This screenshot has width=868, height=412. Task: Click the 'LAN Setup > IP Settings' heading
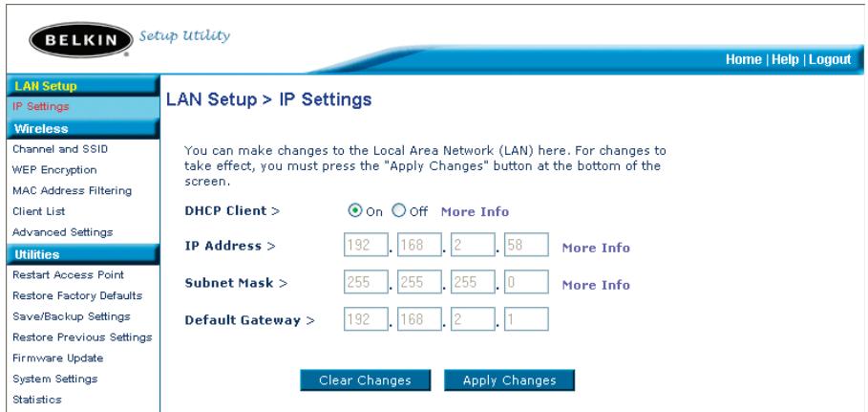pyautogui.click(x=268, y=99)
